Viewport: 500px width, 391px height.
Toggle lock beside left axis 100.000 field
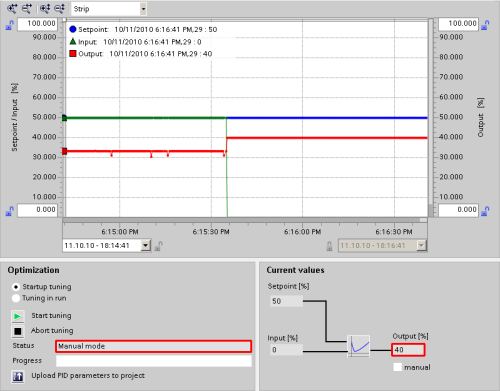[x=10, y=25]
